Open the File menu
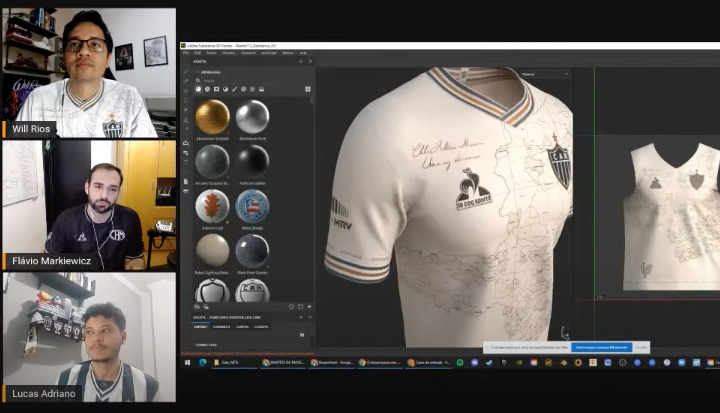 click(186, 53)
